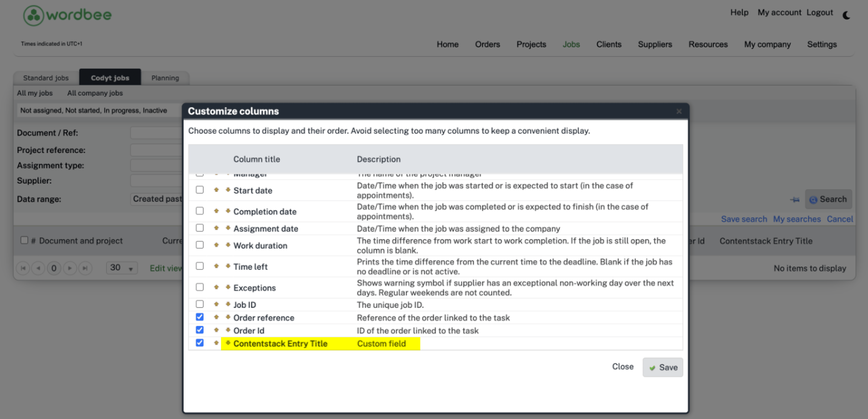Move Time left column down
This screenshot has width=868, height=419.
228,266
